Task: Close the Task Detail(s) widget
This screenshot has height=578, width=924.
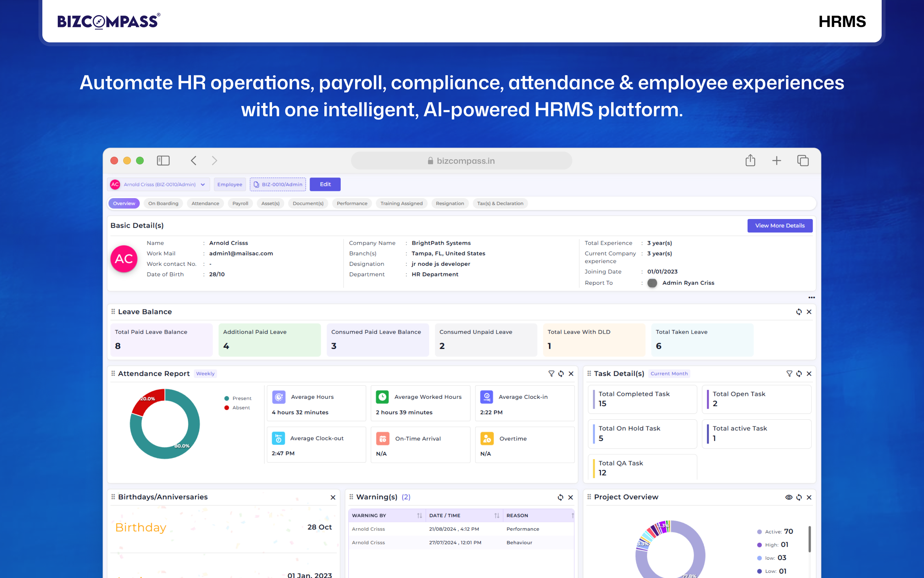Action: click(809, 373)
